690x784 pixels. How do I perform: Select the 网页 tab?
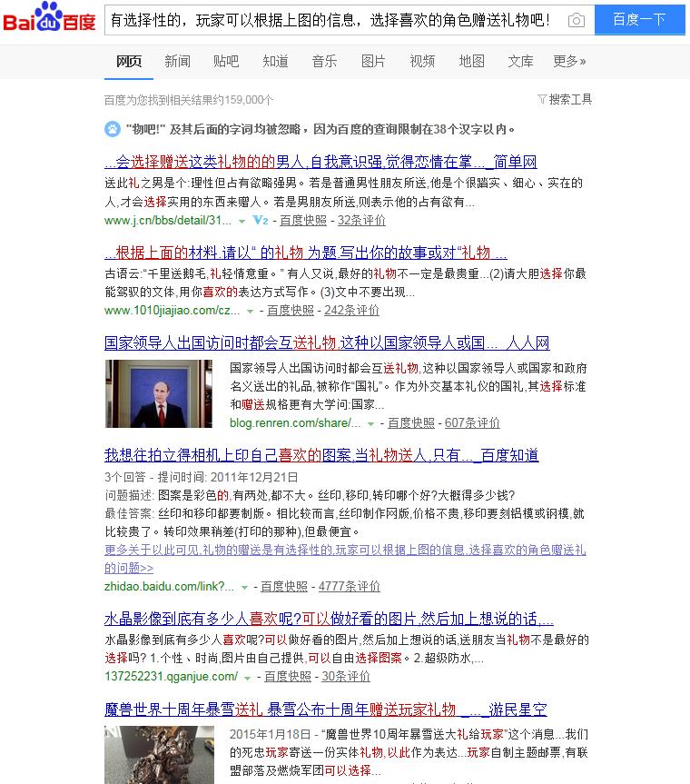pyautogui.click(x=129, y=61)
